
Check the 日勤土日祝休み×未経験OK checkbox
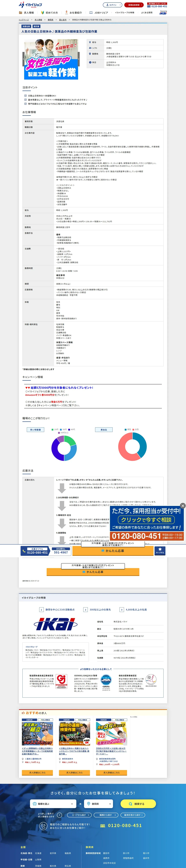(25, 96)
